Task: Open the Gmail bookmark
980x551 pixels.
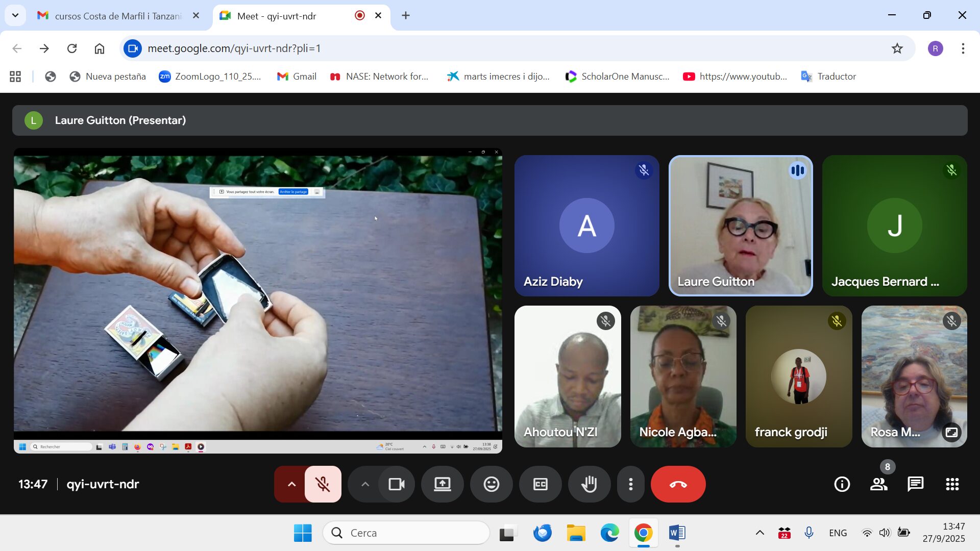Action: 297,77
